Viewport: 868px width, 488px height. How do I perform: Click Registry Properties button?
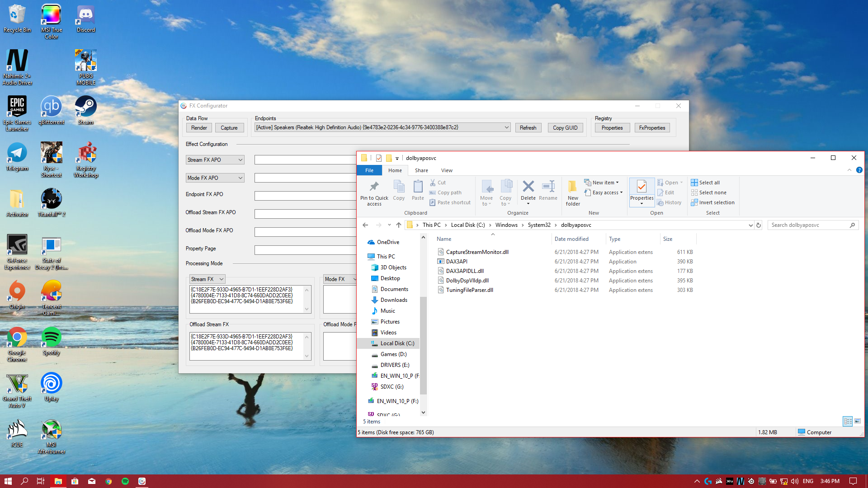click(612, 128)
